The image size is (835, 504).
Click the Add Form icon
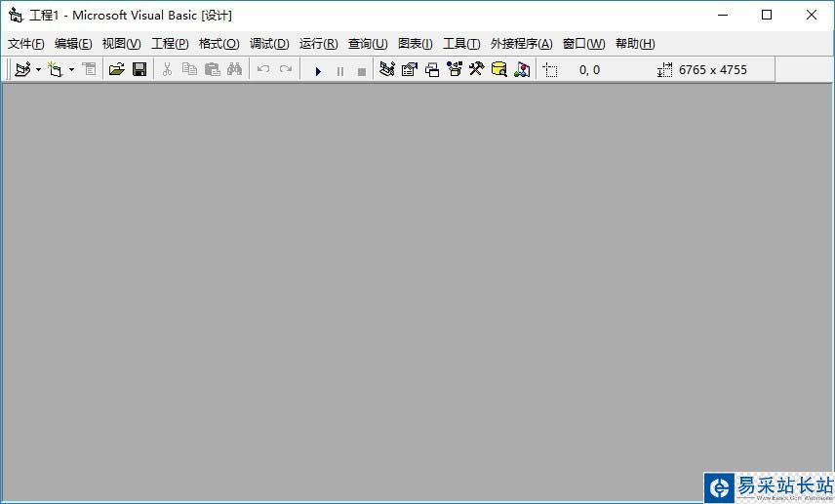pos(56,69)
